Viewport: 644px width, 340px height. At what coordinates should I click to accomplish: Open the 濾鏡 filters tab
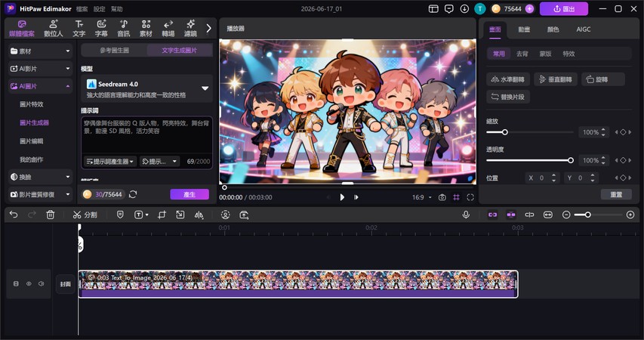coord(190,29)
